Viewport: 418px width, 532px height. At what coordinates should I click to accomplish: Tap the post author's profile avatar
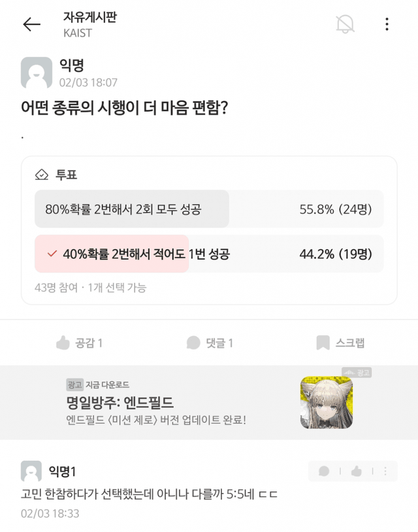tap(37, 73)
